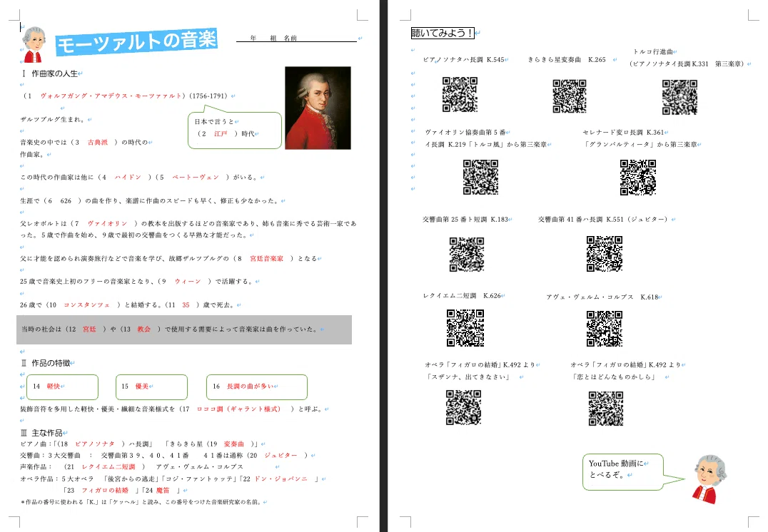Screen dimensions: 768x532
Task: Click QR code for ピアノソナタ K.545
Action: (x=460, y=94)
